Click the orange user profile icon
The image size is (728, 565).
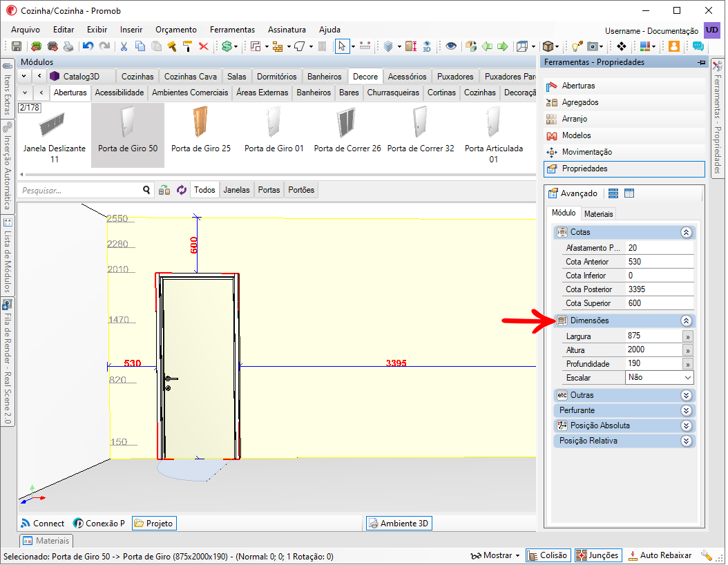pos(674,46)
